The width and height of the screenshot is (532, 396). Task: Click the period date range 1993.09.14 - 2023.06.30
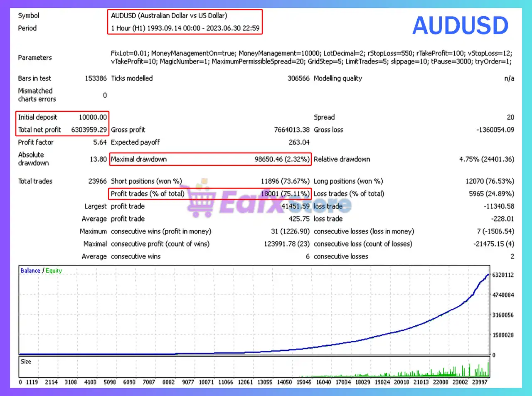[203, 28]
